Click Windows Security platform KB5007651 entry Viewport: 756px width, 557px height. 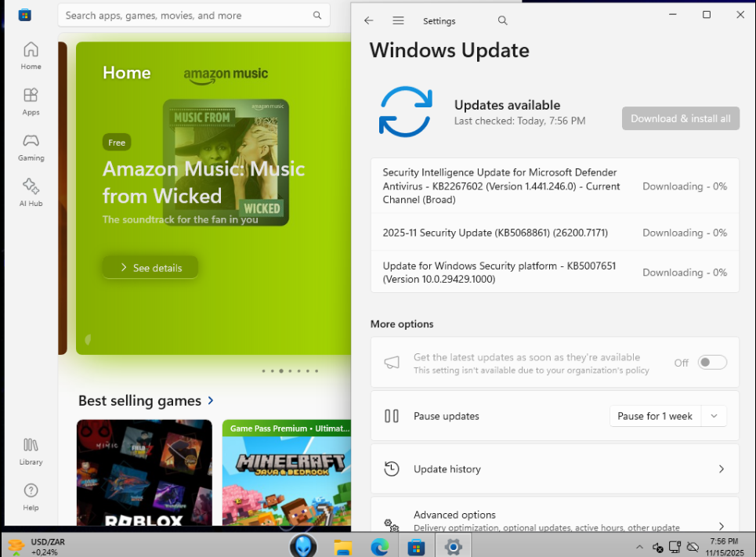pos(555,272)
